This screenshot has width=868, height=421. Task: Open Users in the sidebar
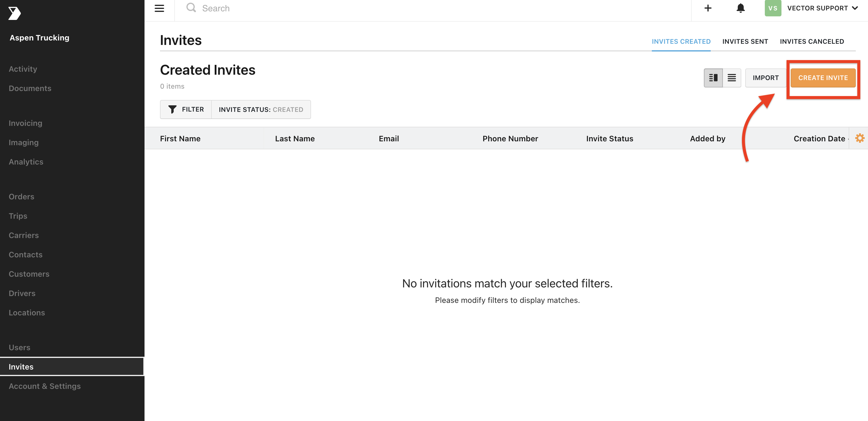(20, 348)
